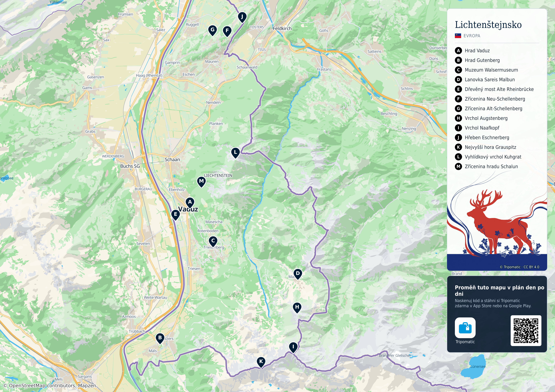The width and height of the screenshot is (555, 392).
Task: Select legend entry Vrchol Naafkopf
Action: [x=477, y=128]
